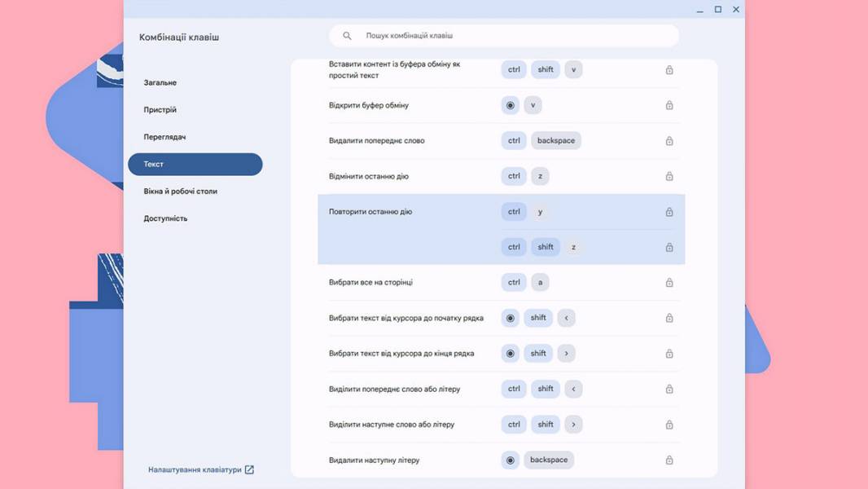868x489 pixels.
Task: Focus the shortcut search field
Action: click(504, 35)
